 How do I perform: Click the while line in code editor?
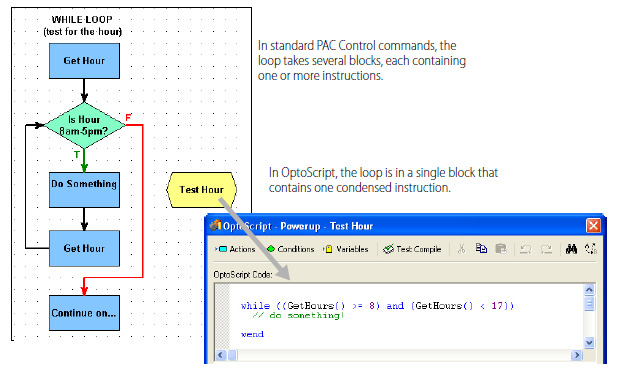[x=377, y=305]
